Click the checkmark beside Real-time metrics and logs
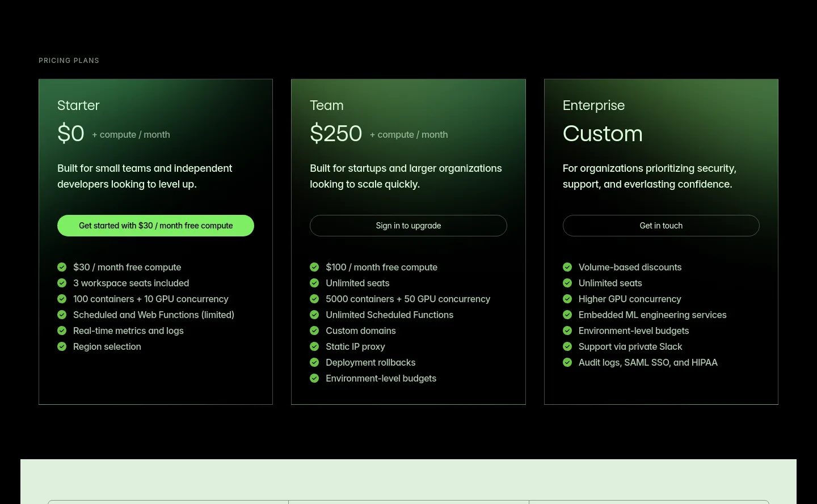This screenshot has height=504, width=817. point(62,331)
